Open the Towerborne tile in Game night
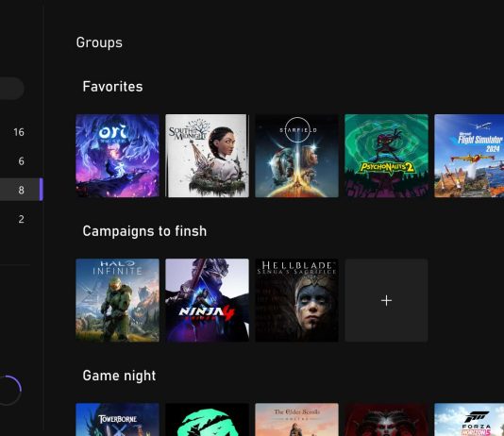 [117, 420]
